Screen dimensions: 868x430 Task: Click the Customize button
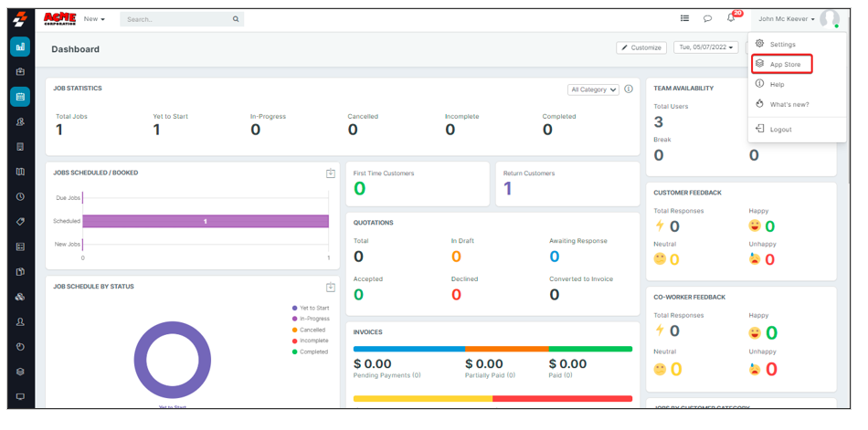(641, 47)
